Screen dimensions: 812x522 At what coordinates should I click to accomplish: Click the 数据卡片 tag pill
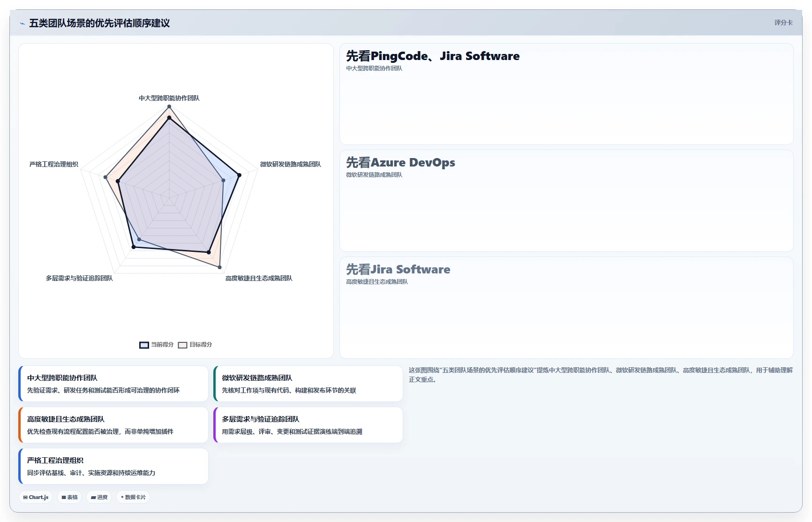click(x=133, y=497)
